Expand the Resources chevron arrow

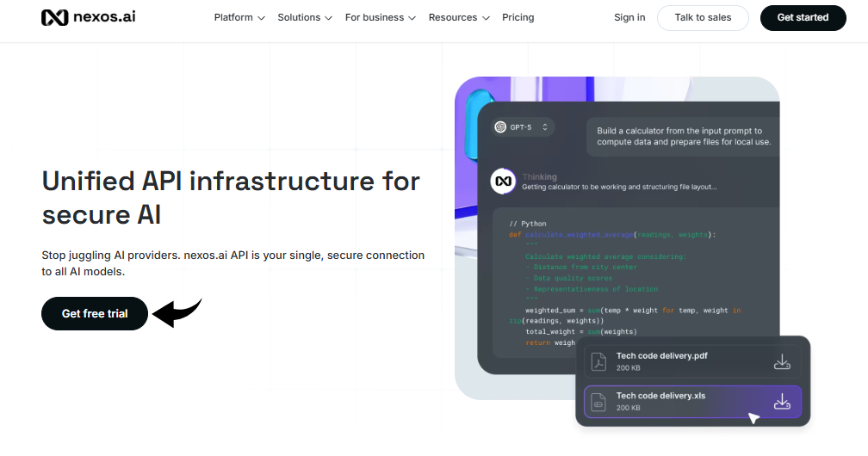tap(486, 18)
